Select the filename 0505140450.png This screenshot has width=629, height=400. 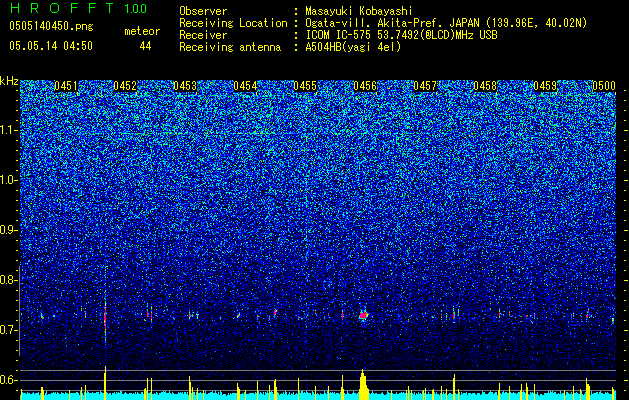[x=51, y=26]
